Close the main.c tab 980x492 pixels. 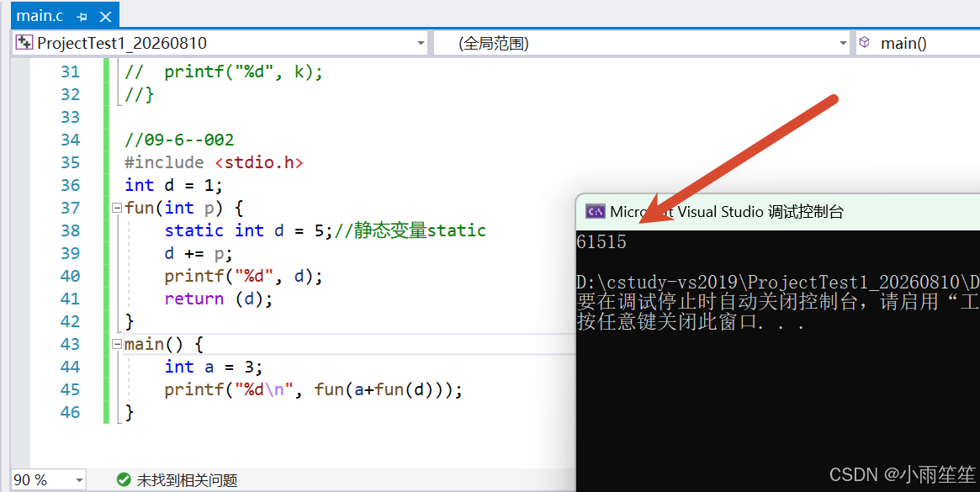(106, 17)
